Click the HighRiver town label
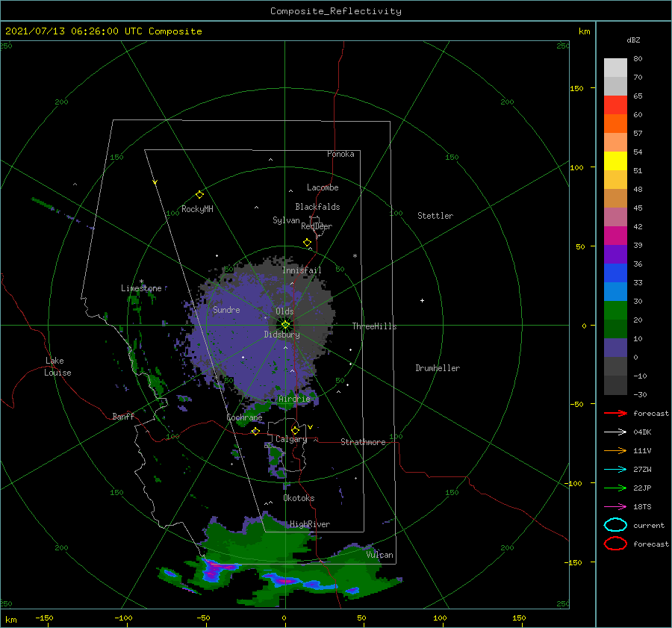 (x=310, y=524)
